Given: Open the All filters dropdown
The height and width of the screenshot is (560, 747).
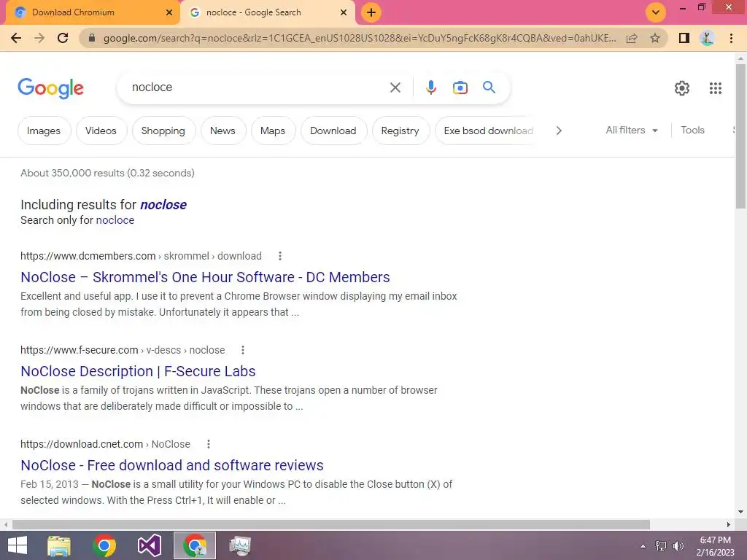Looking at the screenshot, I should [632, 130].
